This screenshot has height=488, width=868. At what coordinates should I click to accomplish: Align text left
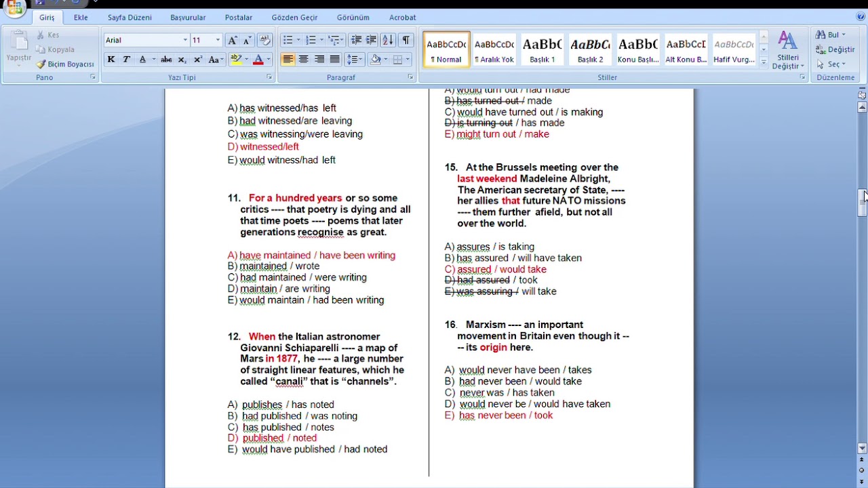pos(288,60)
